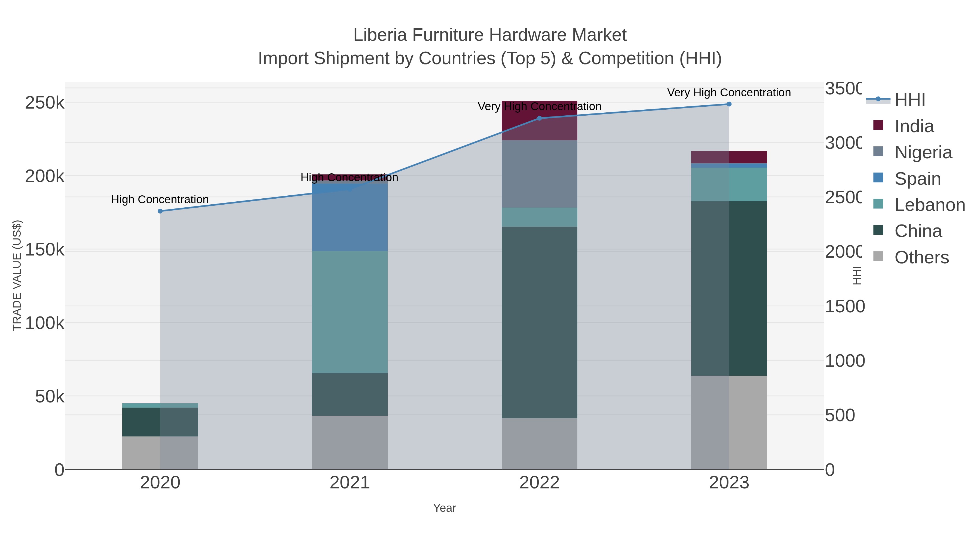Select the 2023 China bar segment
Image resolution: width=980 pixels, height=551 pixels.
(x=729, y=289)
